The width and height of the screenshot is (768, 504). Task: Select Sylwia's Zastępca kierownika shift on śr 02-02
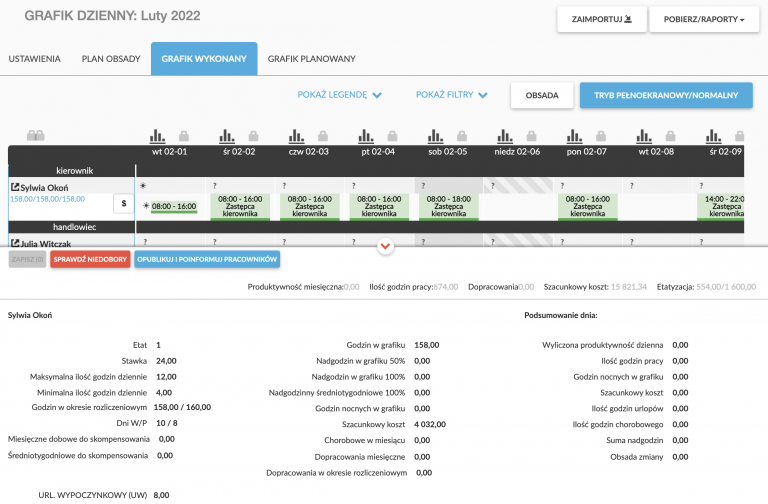[240, 207]
